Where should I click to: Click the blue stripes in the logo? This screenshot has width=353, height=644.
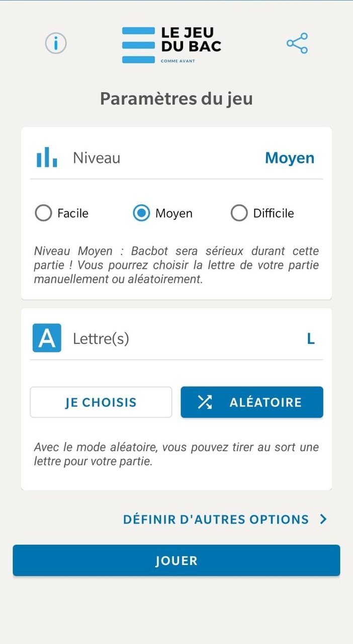click(x=139, y=43)
